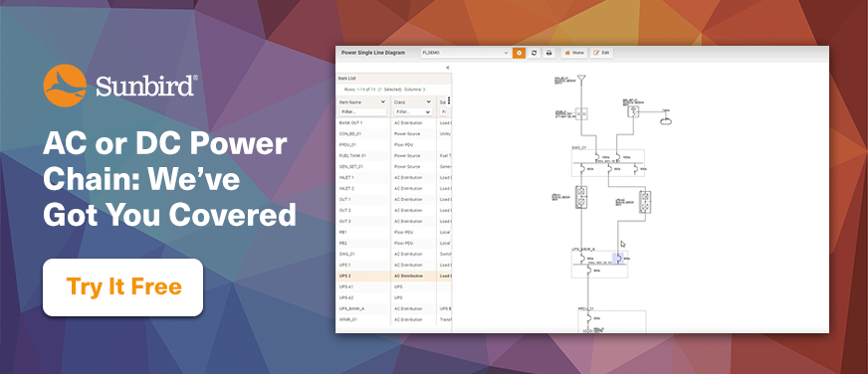Click the Edit button

point(601,53)
